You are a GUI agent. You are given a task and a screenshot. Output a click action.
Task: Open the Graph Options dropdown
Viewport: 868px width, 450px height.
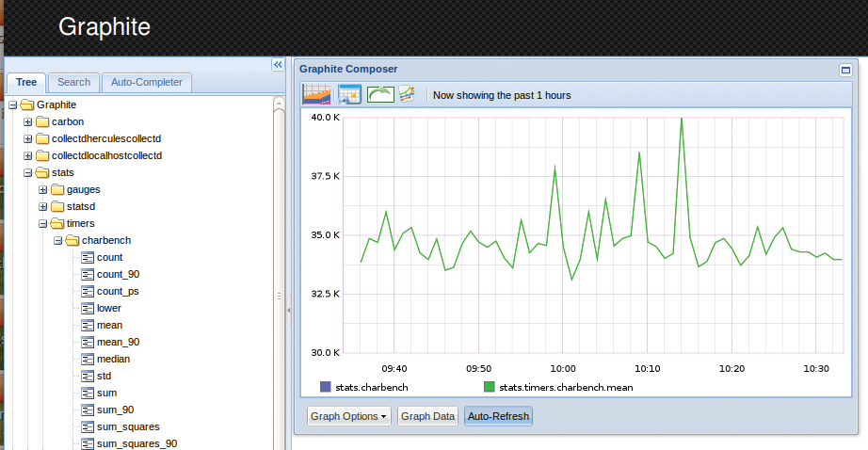tap(349, 416)
